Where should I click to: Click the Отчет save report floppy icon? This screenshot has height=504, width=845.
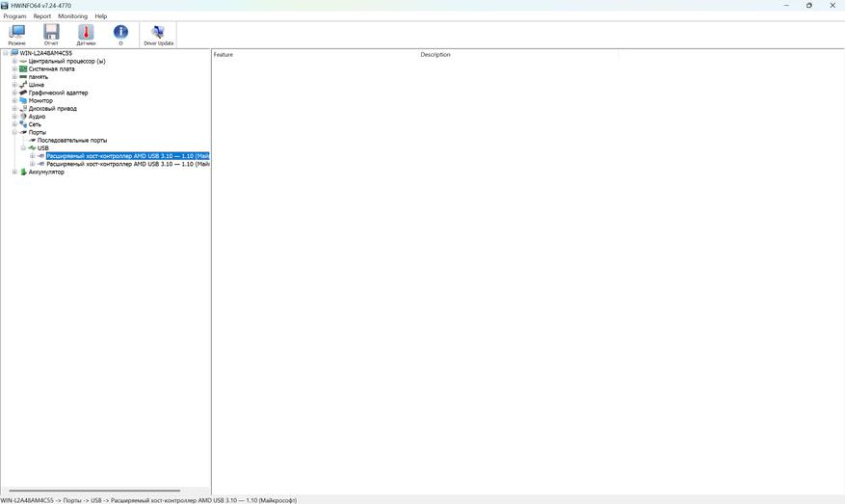point(51,33)
